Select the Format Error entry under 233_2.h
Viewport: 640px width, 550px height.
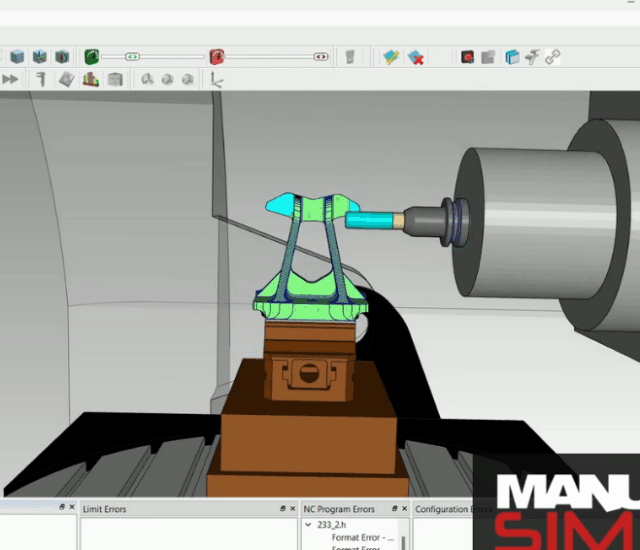(x=359, y=537)
